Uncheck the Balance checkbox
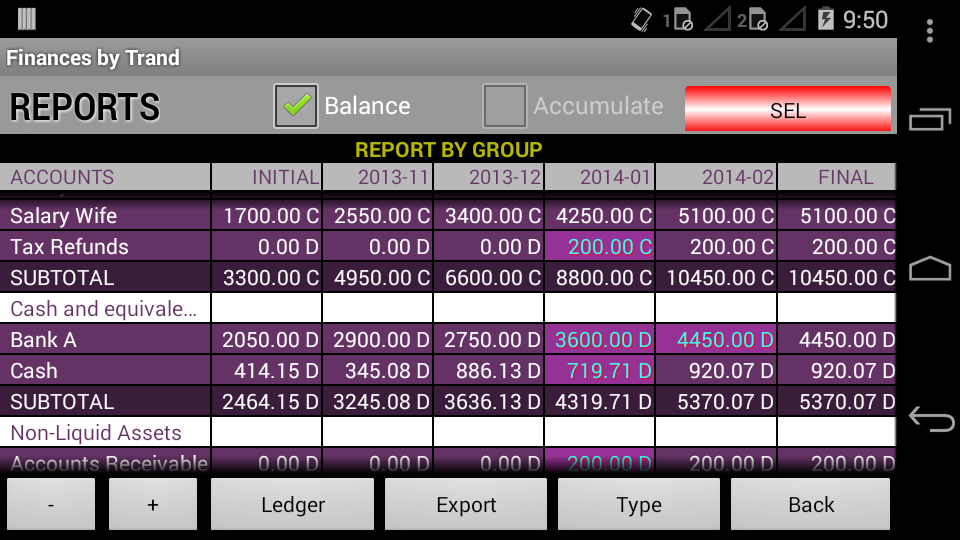The image size is (960, 540). 296,106
